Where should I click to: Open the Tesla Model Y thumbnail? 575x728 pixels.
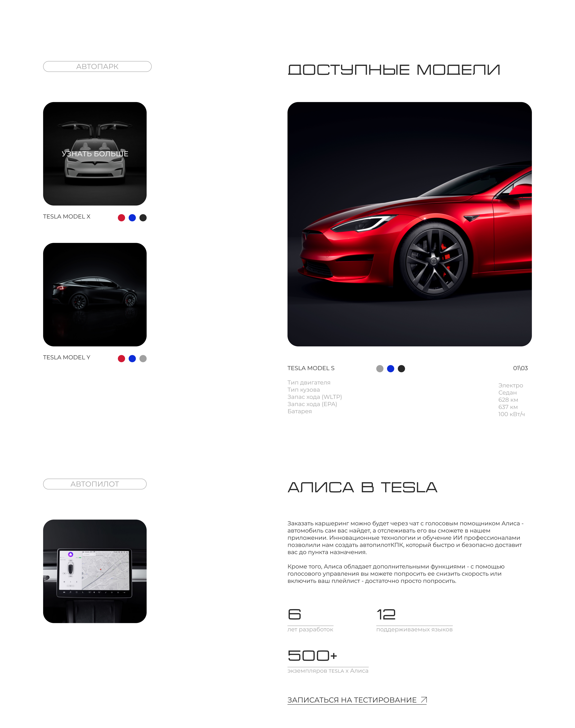[95, 294]
